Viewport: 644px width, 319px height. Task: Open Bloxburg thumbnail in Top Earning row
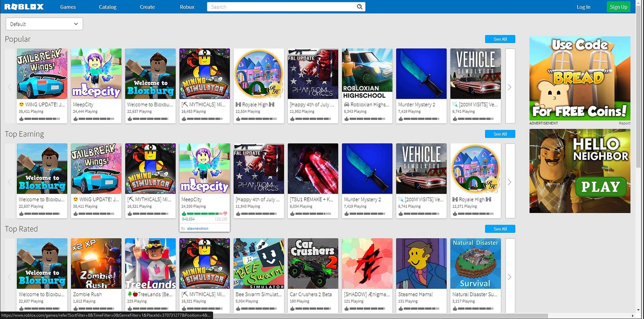[x=42, y=168]
